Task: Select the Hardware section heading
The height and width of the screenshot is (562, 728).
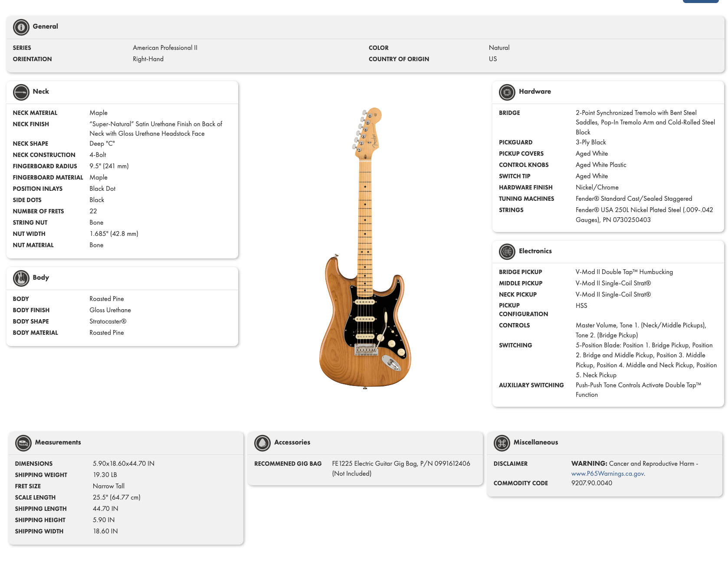Action: 535,91
